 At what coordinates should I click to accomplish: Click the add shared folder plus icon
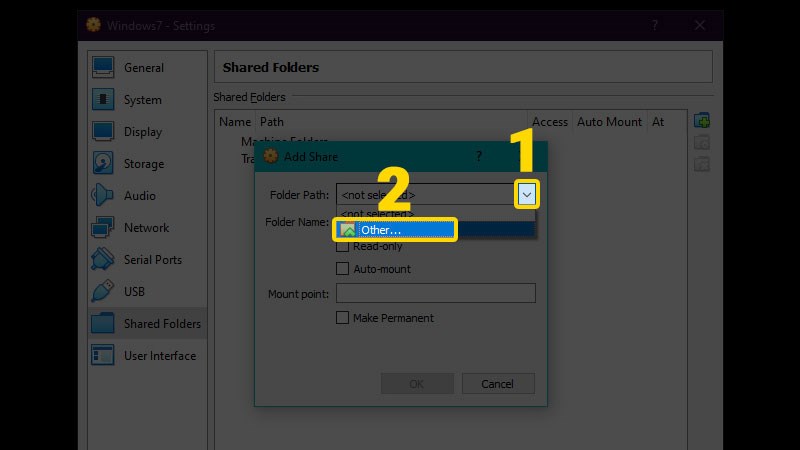(x=702, y=121)
